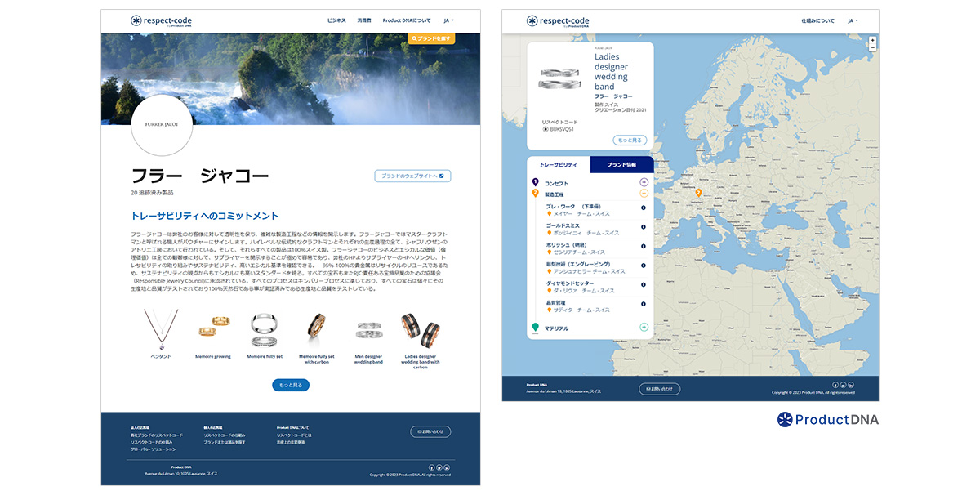The width and height of the screenshot is (980, 500).
Task: Open the wedding band image in the product card
Action: 559,78
